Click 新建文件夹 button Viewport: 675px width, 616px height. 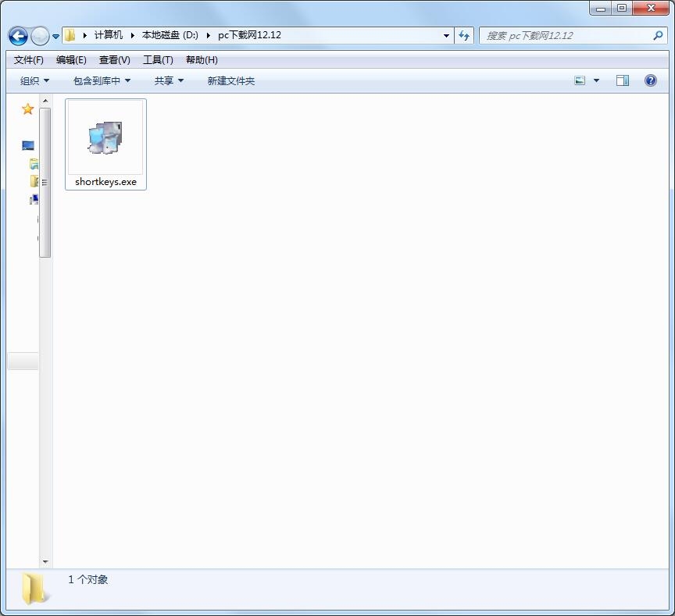pos(231,80)
